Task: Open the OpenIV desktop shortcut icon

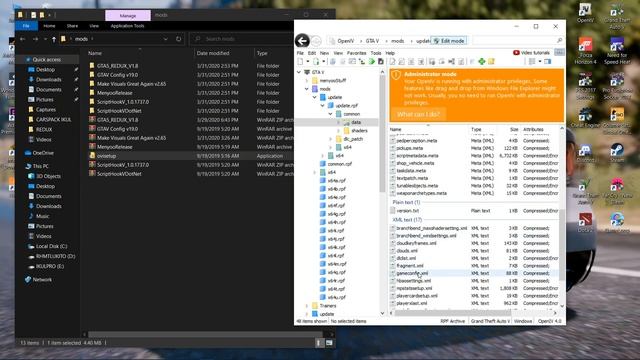Action: pos(585,13)
